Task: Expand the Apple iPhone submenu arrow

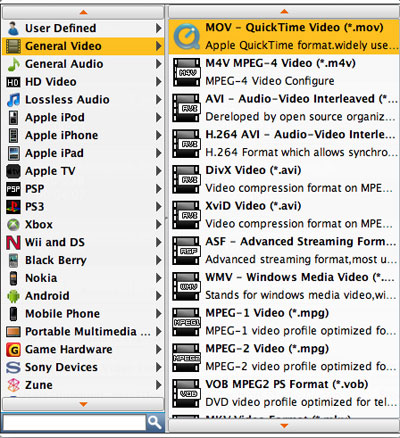Action: (x=159, y=135)
